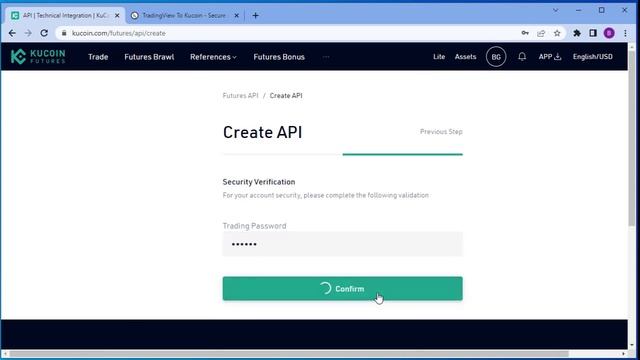Viewport: 640px width, 360px height.
Task: Go to Previous Step
Action: (441, 131)
